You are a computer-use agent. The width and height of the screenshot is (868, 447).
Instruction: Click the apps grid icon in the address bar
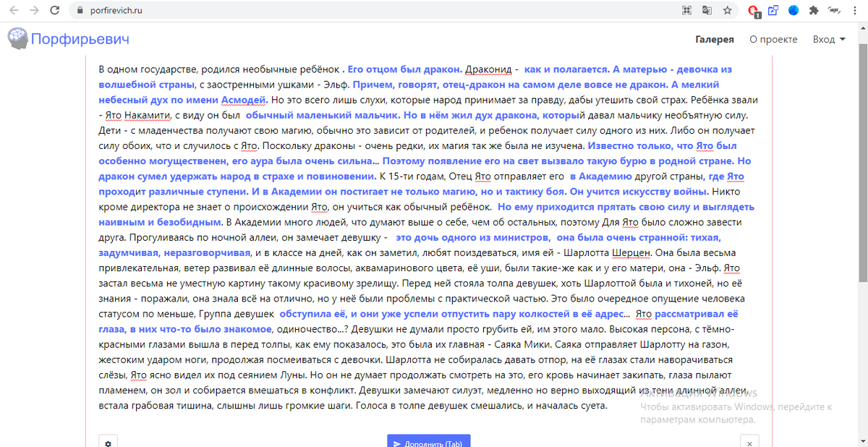[687, 10]
